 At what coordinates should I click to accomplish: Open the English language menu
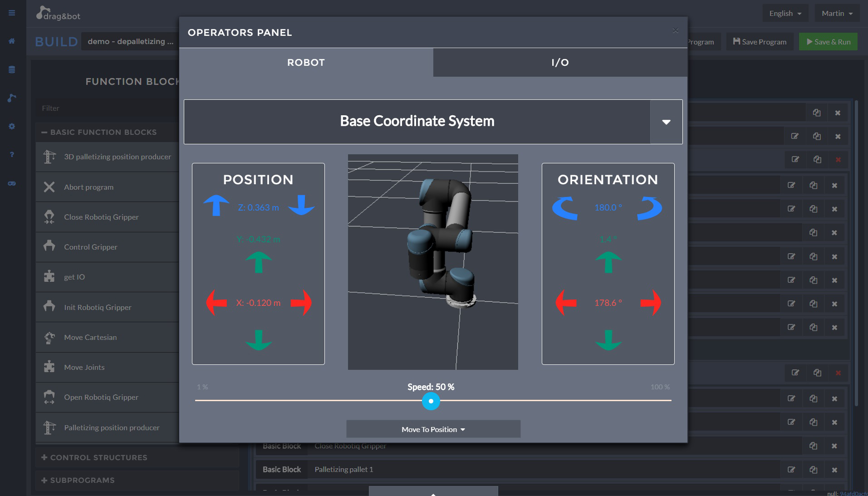click(x=785, y=13)
